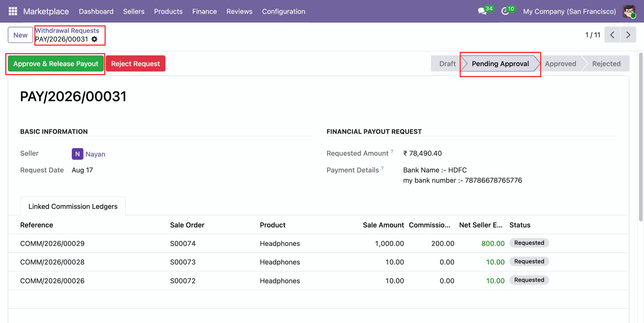Open the Dashboard menu

[96, 11]
